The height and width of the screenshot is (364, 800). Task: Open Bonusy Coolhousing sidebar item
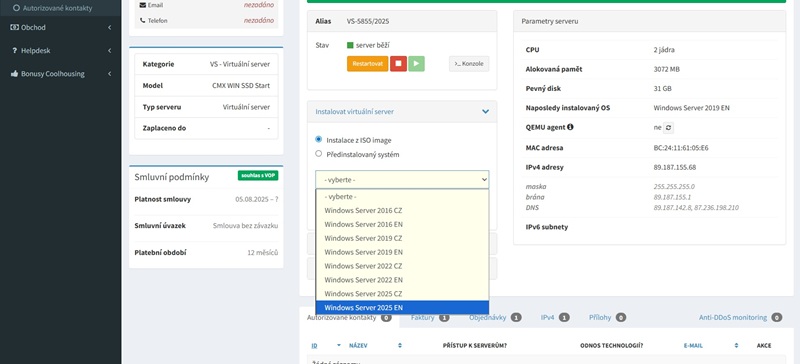click(x=60, y=74)
